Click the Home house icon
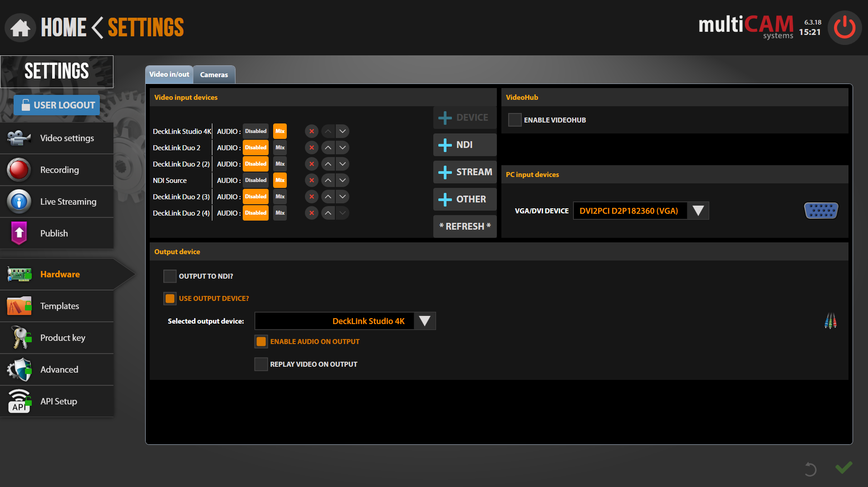 pyautogui.click(x=20, y=28)
